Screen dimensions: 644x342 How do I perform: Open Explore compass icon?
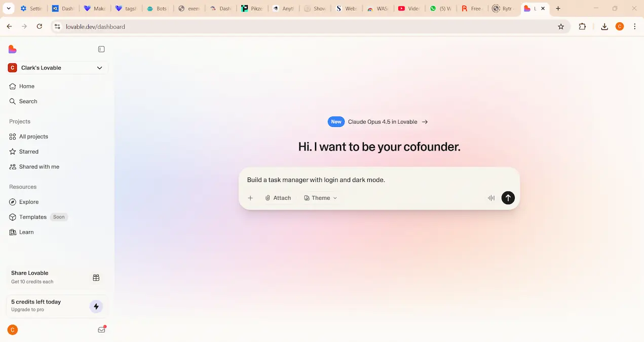click(13, 202)
